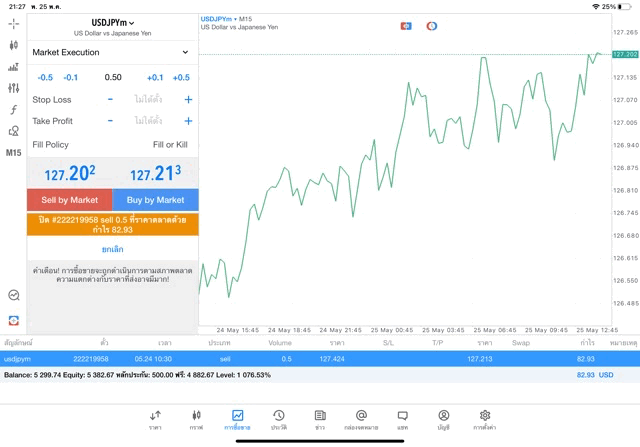640x447 pixels.
Task: Open the function indicator icon
Action: [13, 109]
